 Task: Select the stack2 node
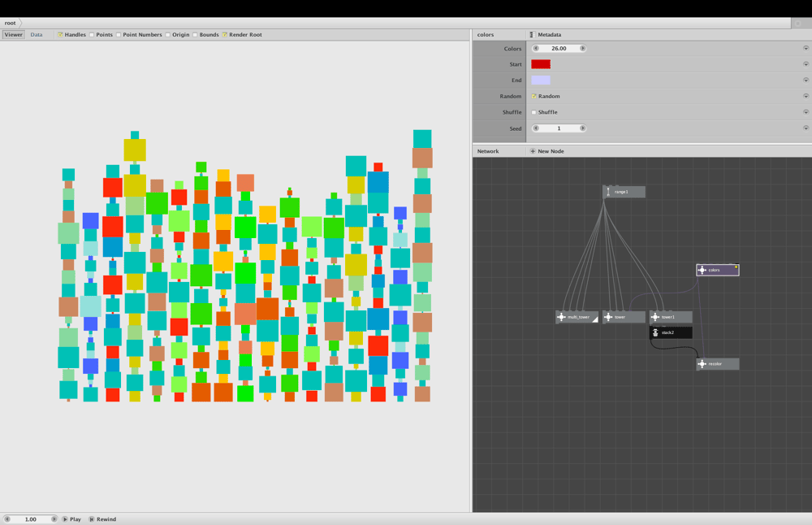point(672,332)
